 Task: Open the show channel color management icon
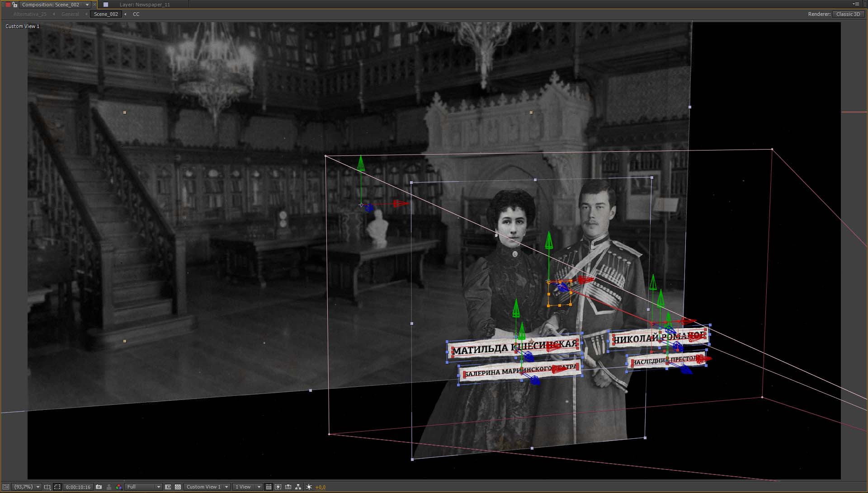point(118,487)
